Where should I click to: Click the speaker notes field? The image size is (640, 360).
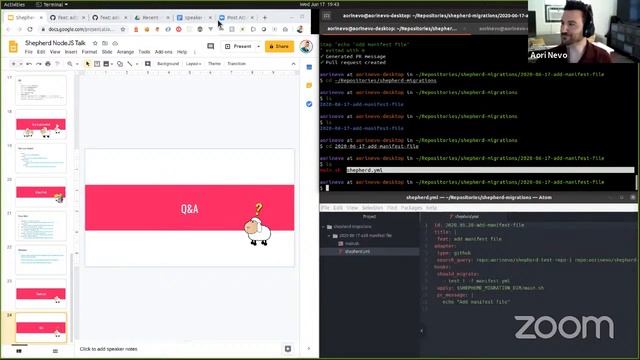[x=178, y=349]
